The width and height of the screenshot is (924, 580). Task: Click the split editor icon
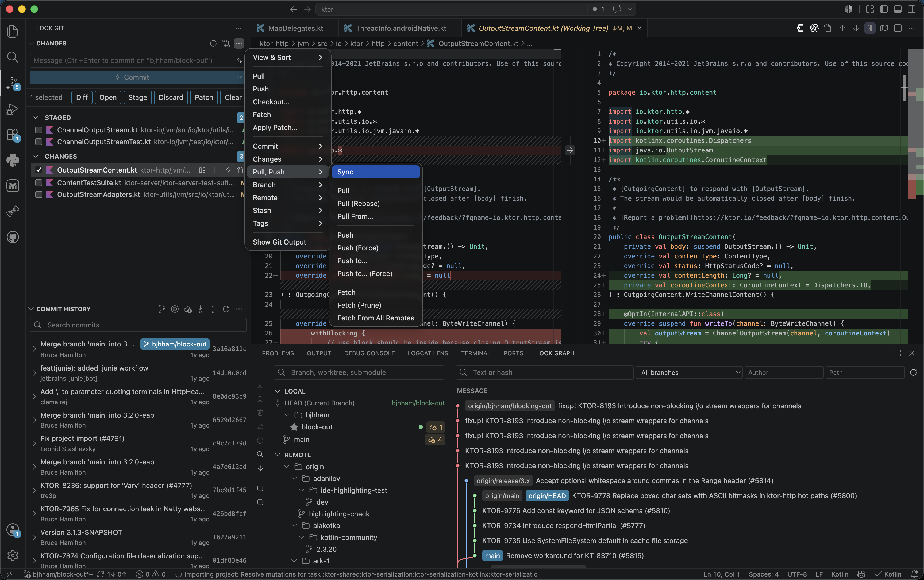pyautogui.click(x=898, y=28)
